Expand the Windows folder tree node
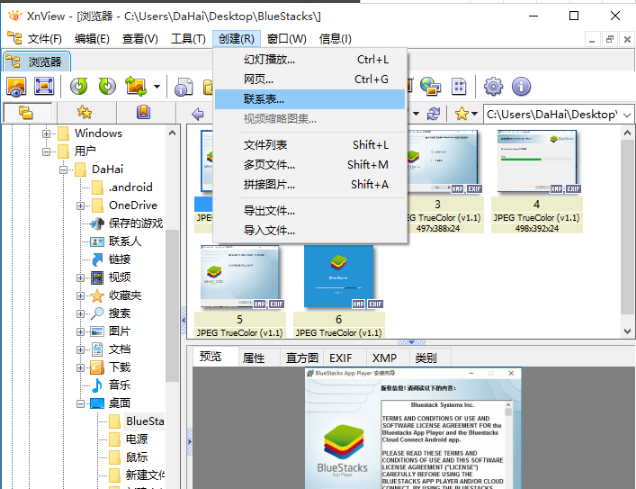The image size is (636, 489). point(46,133)
